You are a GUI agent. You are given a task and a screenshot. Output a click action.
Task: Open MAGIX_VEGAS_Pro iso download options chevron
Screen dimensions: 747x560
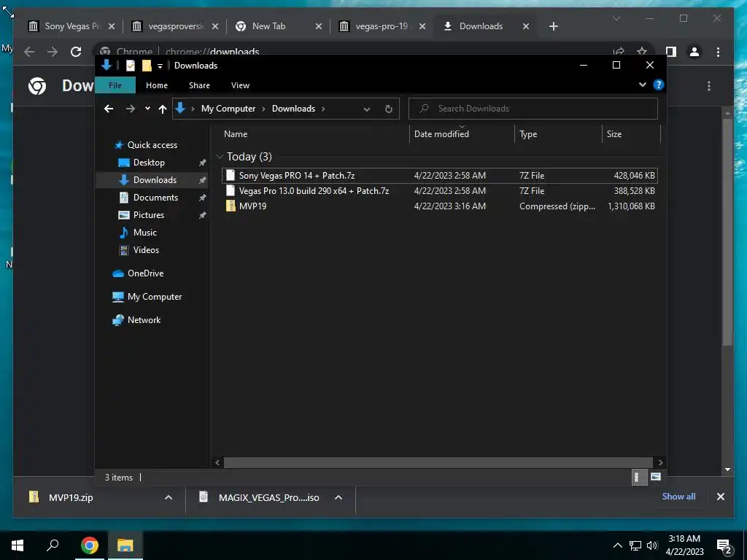[x=338, y=497]
